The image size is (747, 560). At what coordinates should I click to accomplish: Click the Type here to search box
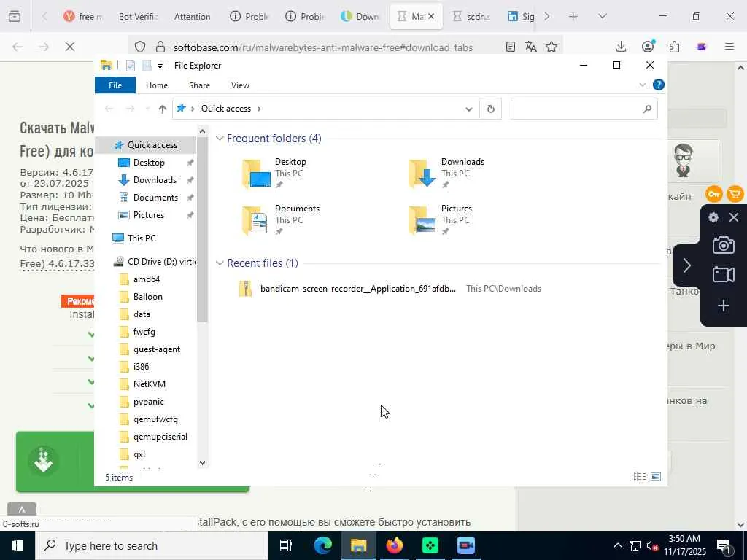coord(152,545)
